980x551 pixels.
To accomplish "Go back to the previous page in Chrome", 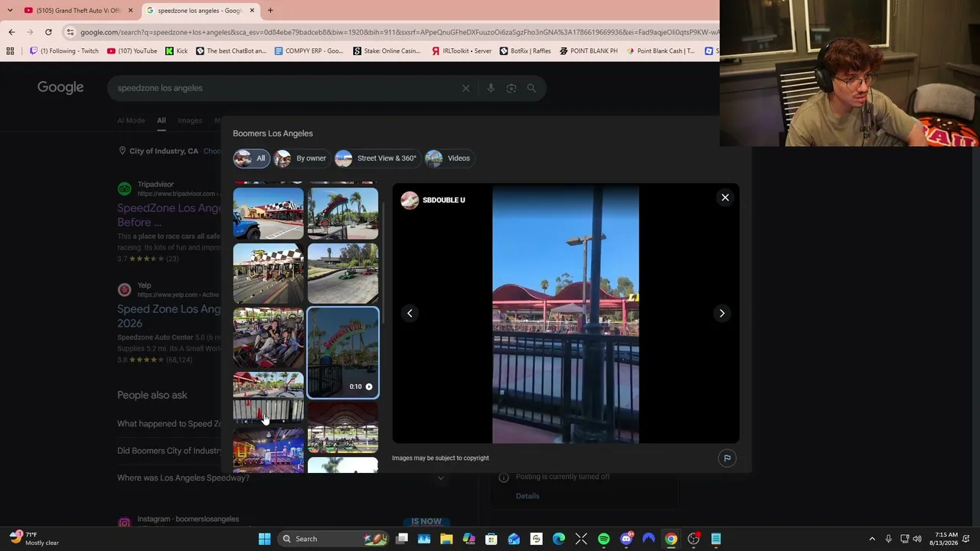I will 11,32.
